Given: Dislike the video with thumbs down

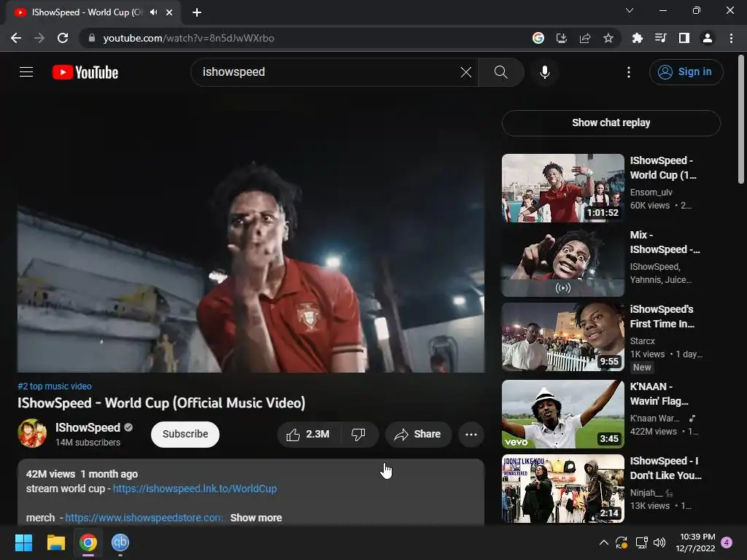Looking at the screenshot, I should click(x=359, y=434).
